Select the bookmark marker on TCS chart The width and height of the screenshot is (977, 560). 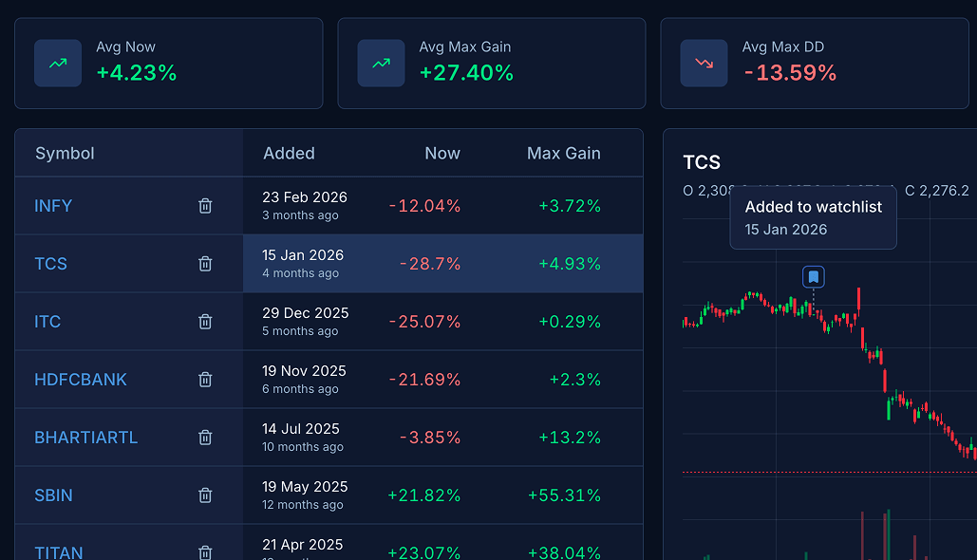(x=813, y=276)
